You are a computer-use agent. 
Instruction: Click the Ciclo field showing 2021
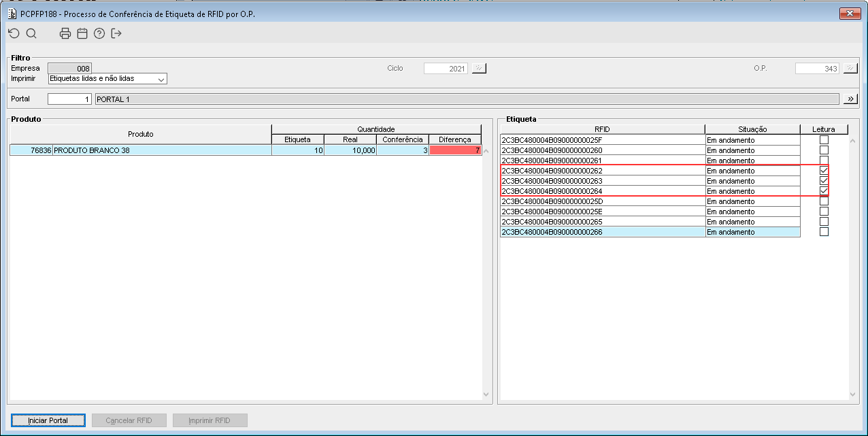tap(446, 68)
